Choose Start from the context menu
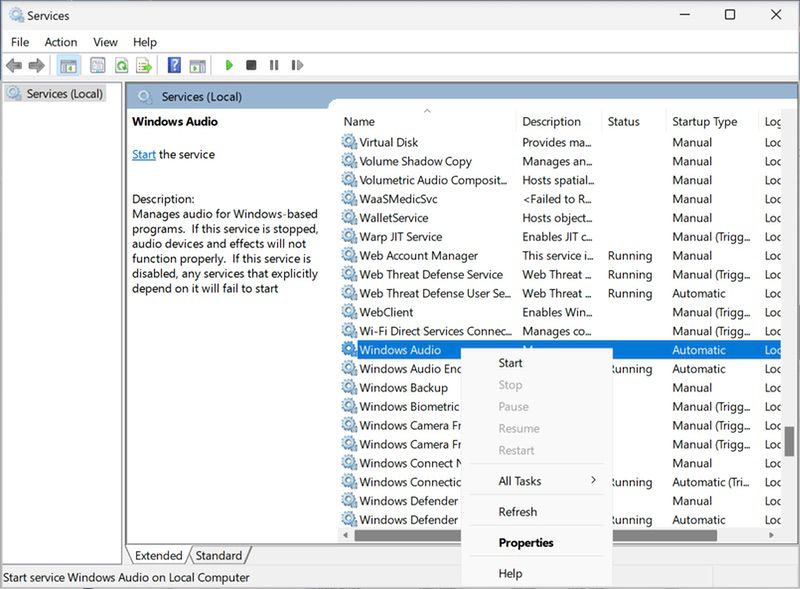 536,363
